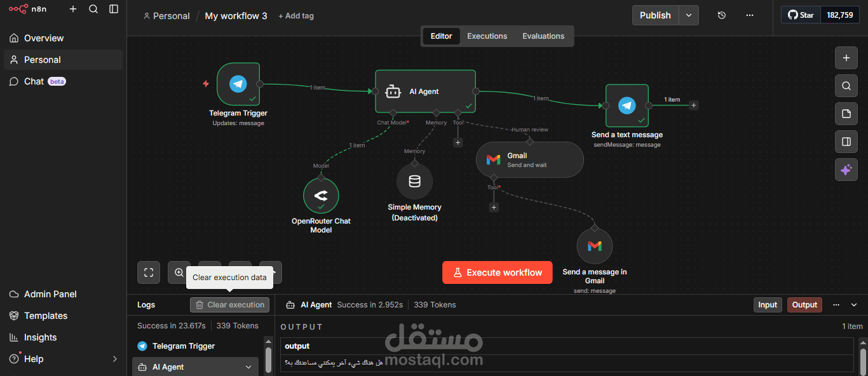Screen dimensions: 868x376
Task: Switch to the Evaluations tab
Action: click(543, 36)
